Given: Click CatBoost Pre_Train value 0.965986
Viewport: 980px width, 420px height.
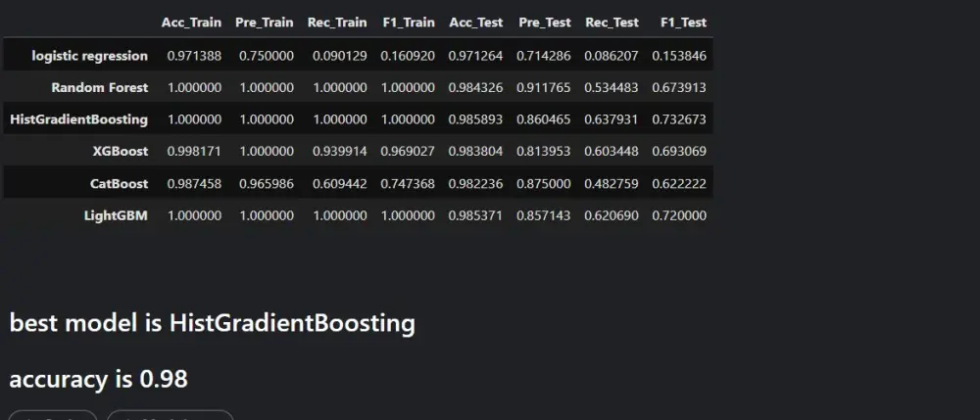Looking at the screenshot, I should [267, 184].
